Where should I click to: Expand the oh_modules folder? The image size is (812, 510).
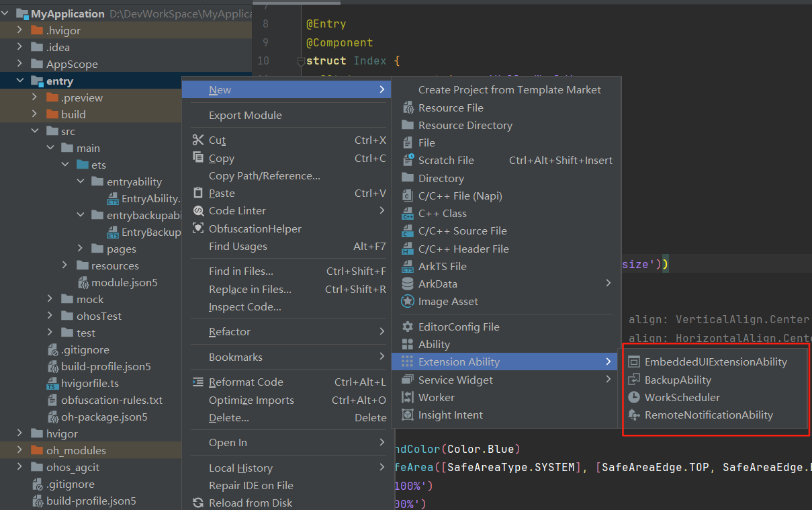click(20, 450)
